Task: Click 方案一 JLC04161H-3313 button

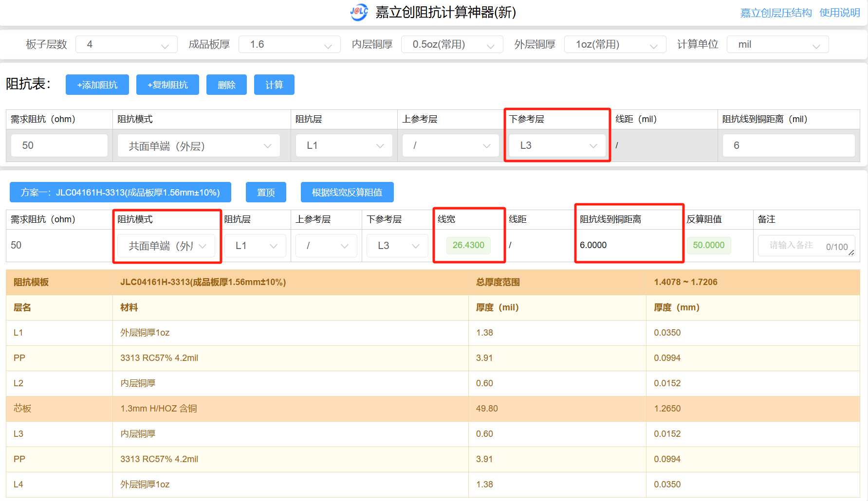Action: point(120,192)
